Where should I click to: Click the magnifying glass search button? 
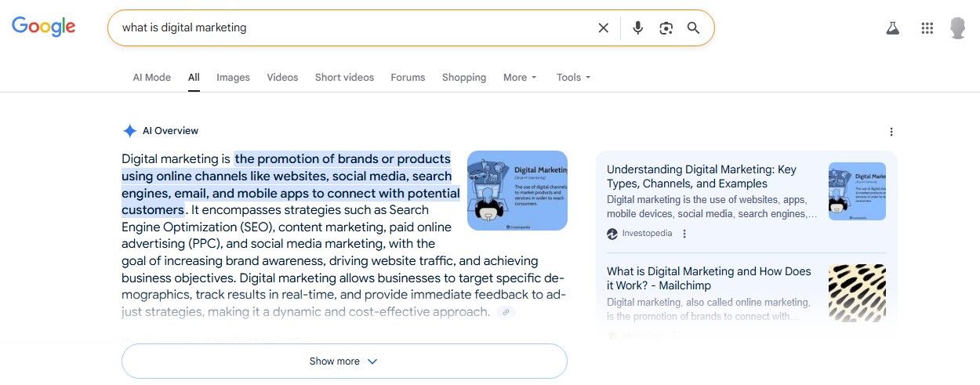pos(693,28)
